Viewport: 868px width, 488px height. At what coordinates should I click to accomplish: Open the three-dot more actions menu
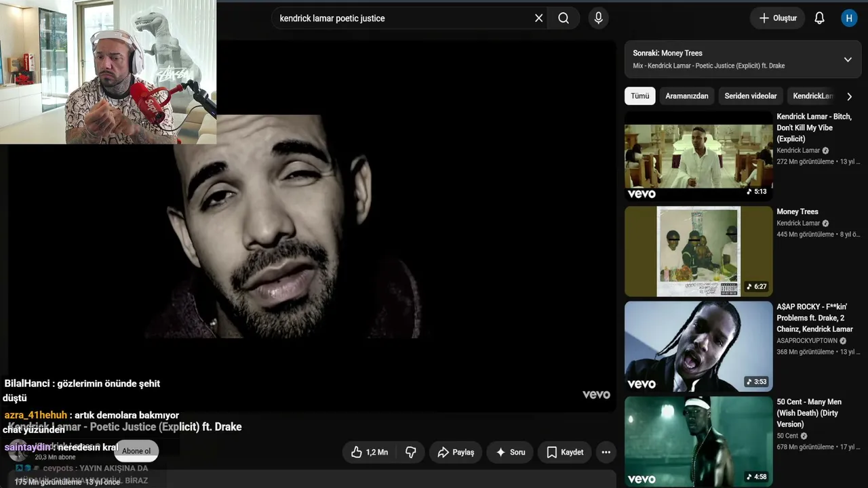click(x=606, y=452)
